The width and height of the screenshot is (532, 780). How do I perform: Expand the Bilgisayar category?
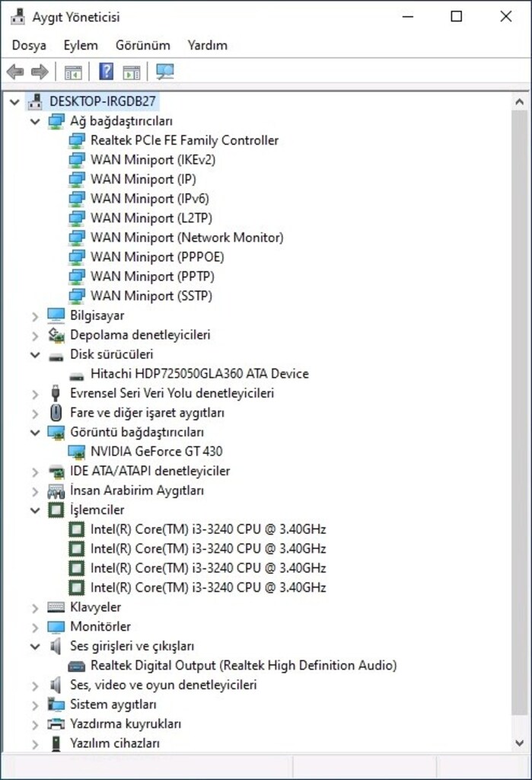[35, 316]
